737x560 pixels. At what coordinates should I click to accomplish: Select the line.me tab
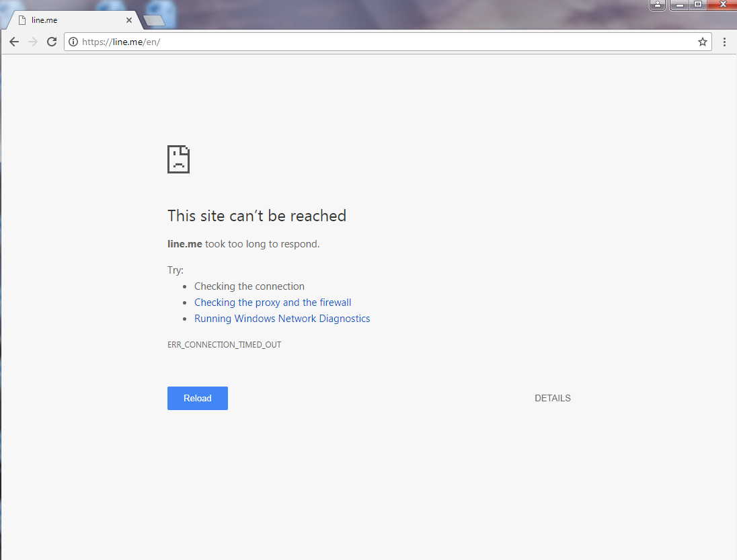point(75,20)
